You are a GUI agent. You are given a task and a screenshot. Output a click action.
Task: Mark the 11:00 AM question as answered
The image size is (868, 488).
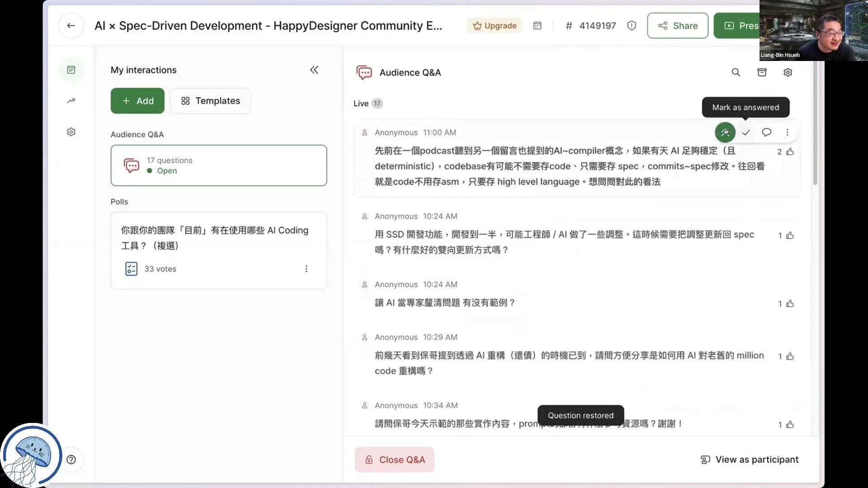pyautogui.click(x=746, y=132)
